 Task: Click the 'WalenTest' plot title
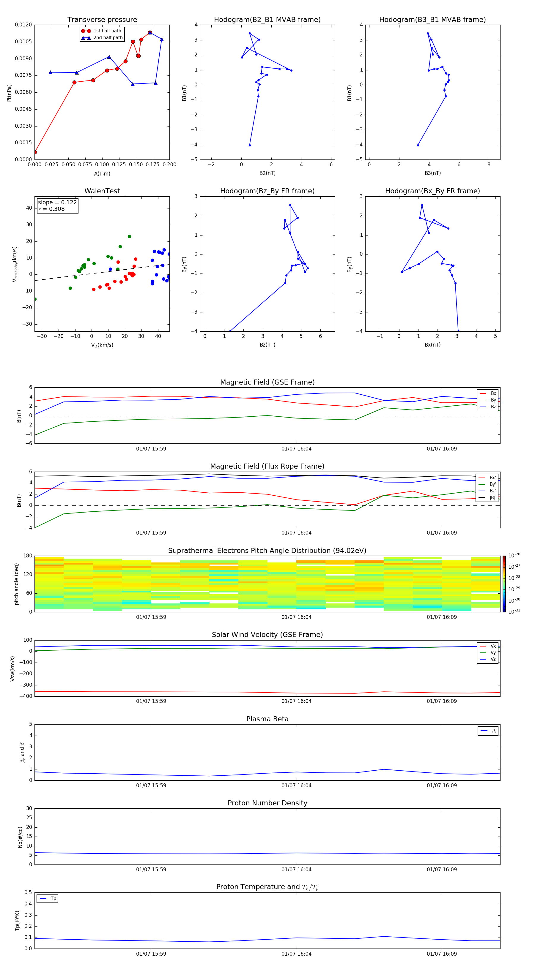[x=102, y=191]
